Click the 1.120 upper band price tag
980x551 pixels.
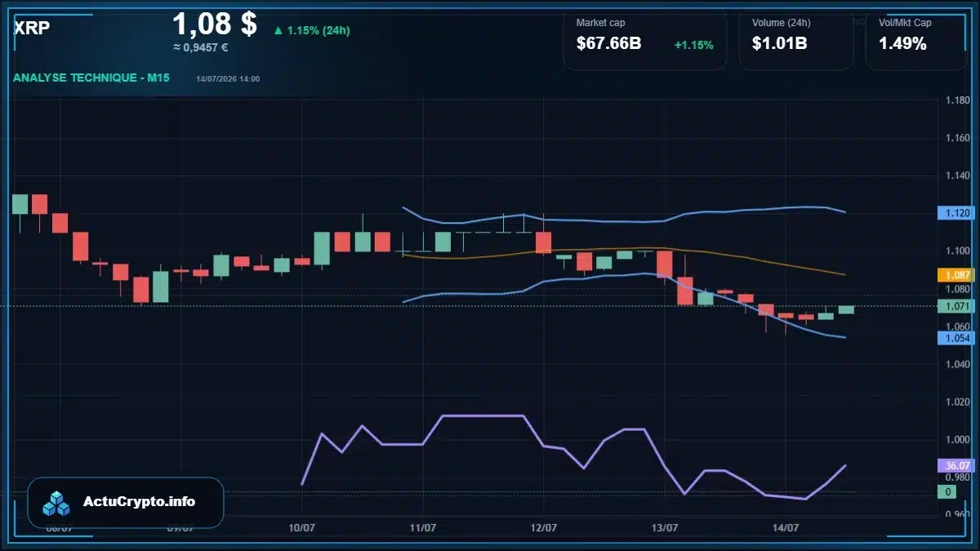point(955,213)
